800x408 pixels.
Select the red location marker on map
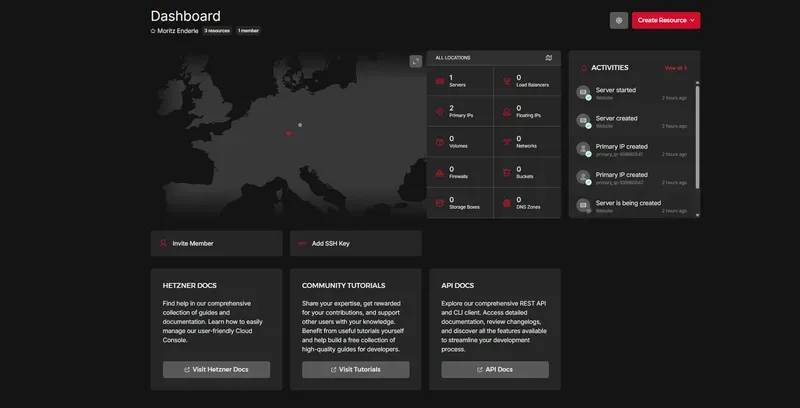pos(288,134)
